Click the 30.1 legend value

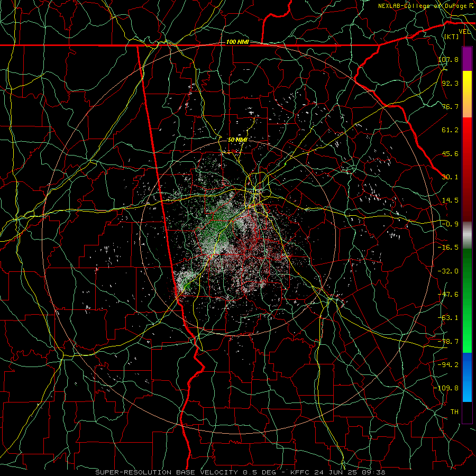[450, 177]
